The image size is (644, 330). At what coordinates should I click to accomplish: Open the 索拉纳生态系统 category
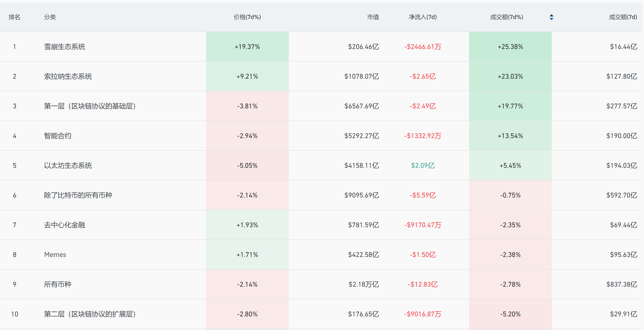tap(68, 76)
